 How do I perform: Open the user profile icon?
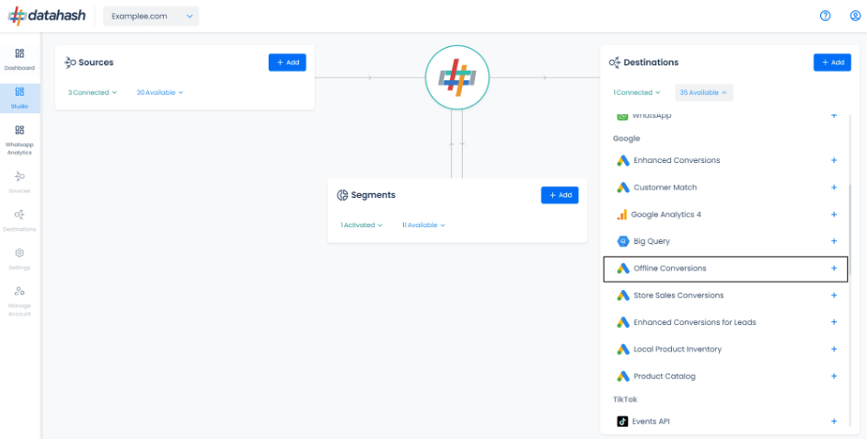pyautogui.click(x=855, y=16)
